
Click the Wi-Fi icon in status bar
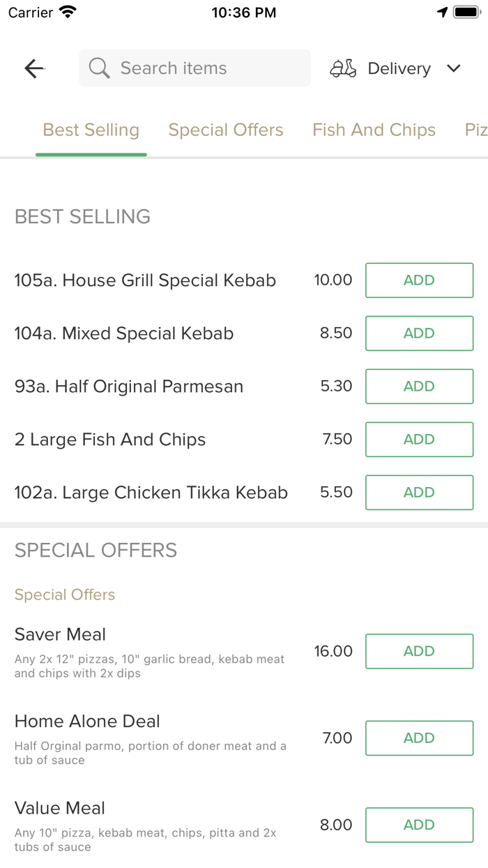point(66,11)
